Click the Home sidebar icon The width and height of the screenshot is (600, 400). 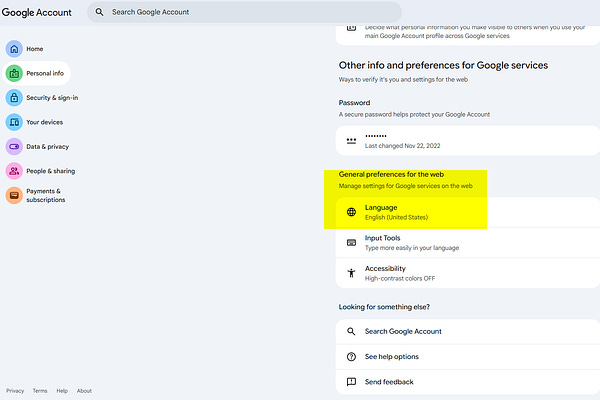14,49
